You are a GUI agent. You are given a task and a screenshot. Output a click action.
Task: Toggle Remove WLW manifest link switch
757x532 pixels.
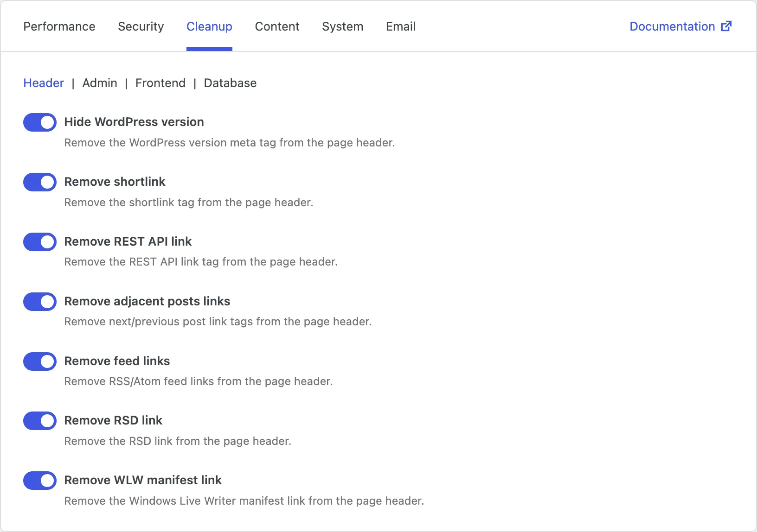click(40, 481)
